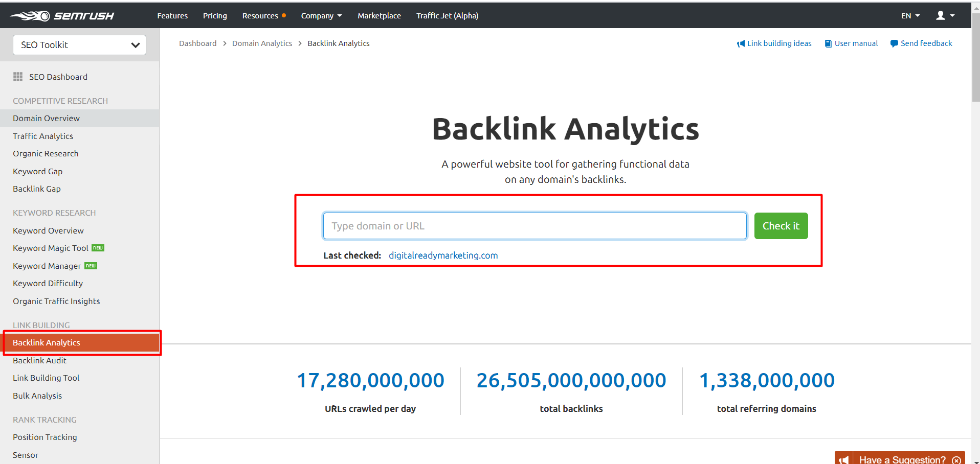Open the Pricing menu item
This screenshot has height=464, width=980.
click(x=215, y=16)
